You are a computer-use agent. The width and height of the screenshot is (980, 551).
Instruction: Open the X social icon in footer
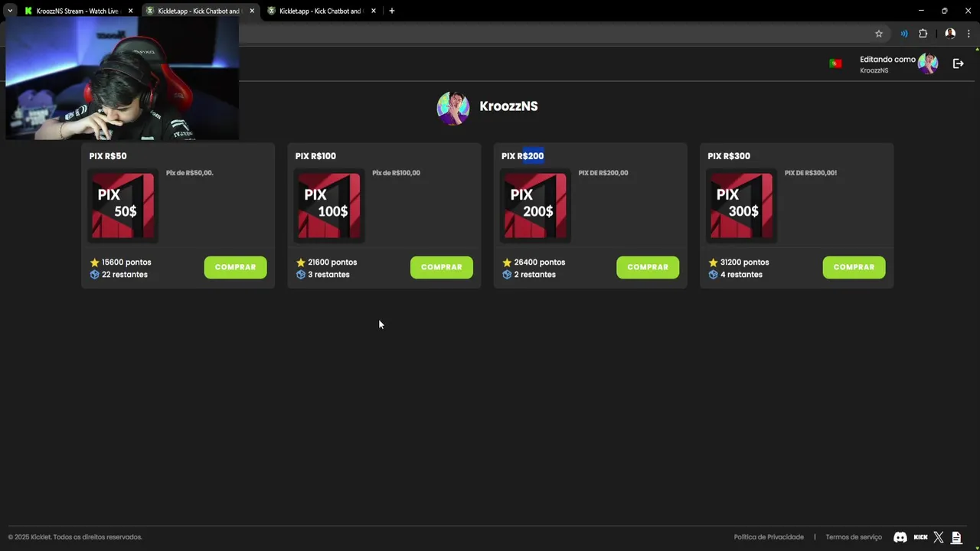pos(939,537)
